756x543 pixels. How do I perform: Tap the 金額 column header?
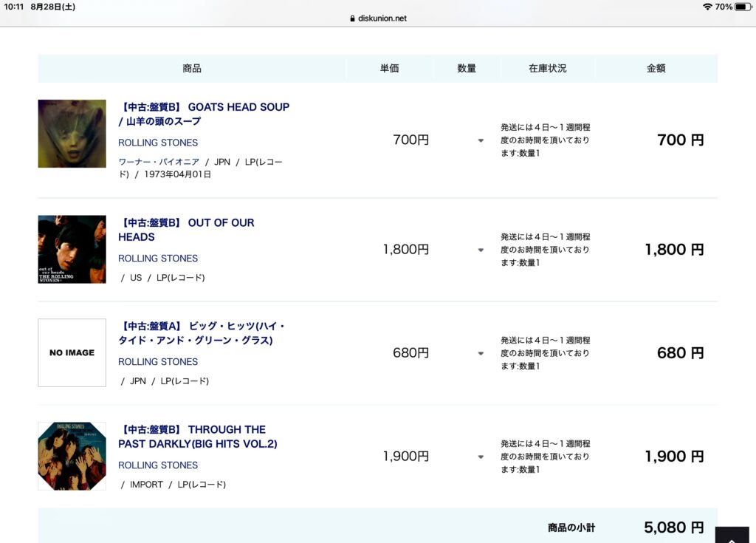pos(656,69)
